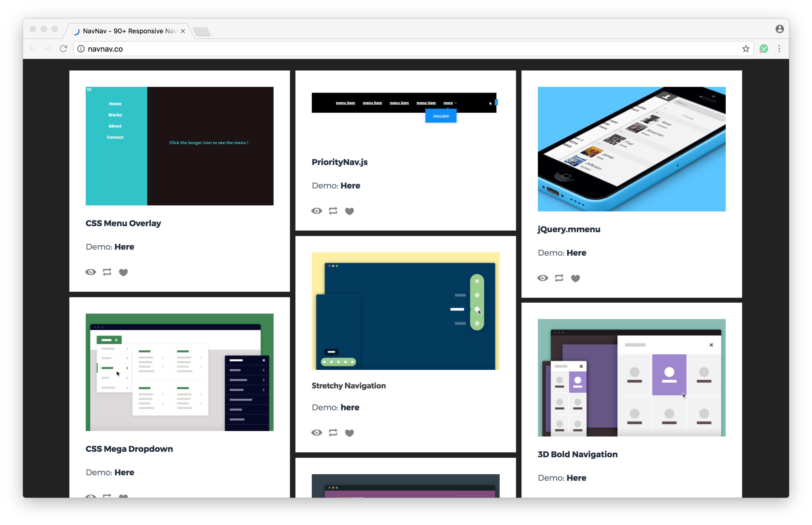Open the Stretchy Navigation demo here link

pos(350,407)
